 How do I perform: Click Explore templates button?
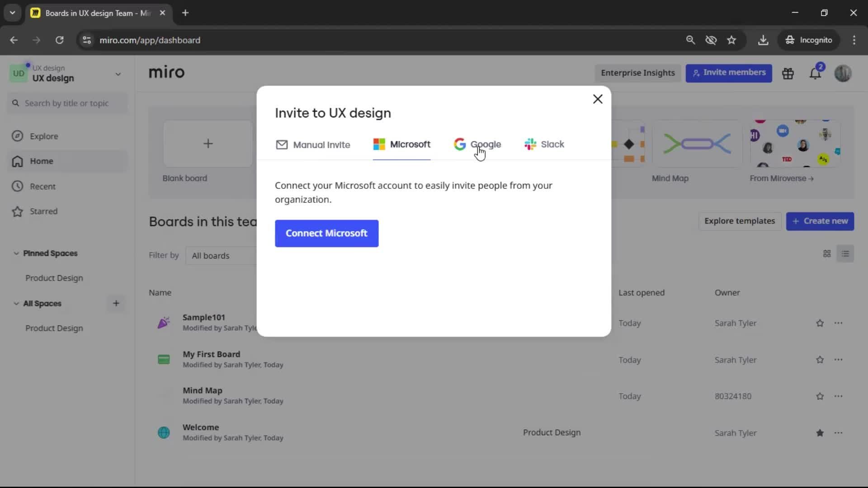[740, 221]
